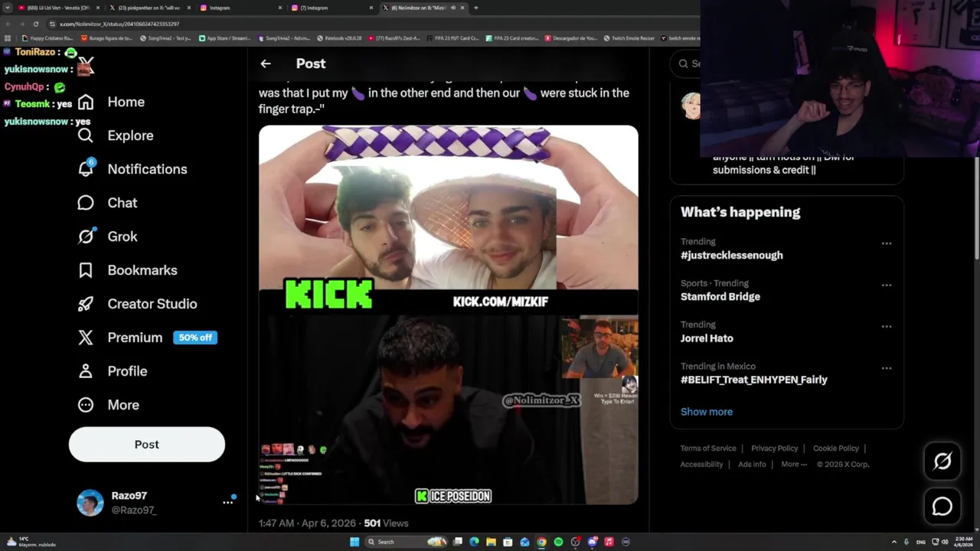Viewport: 980px width, 551px height.
Task: Open More menu in X sidebar
Action: click(x=108, y=405)
